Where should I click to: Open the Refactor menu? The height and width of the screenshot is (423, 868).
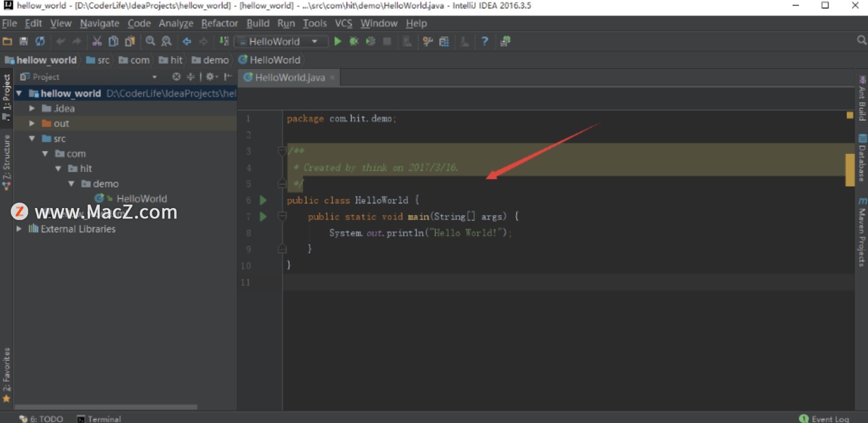click(219, 23)
